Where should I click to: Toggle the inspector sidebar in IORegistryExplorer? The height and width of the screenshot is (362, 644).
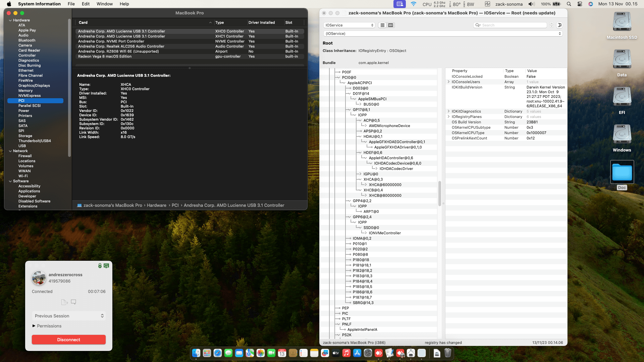[x=559, y=25]
